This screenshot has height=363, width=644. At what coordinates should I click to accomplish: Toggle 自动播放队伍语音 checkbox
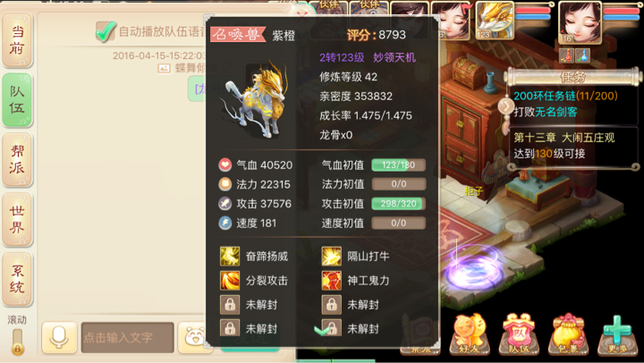point(106,31)
